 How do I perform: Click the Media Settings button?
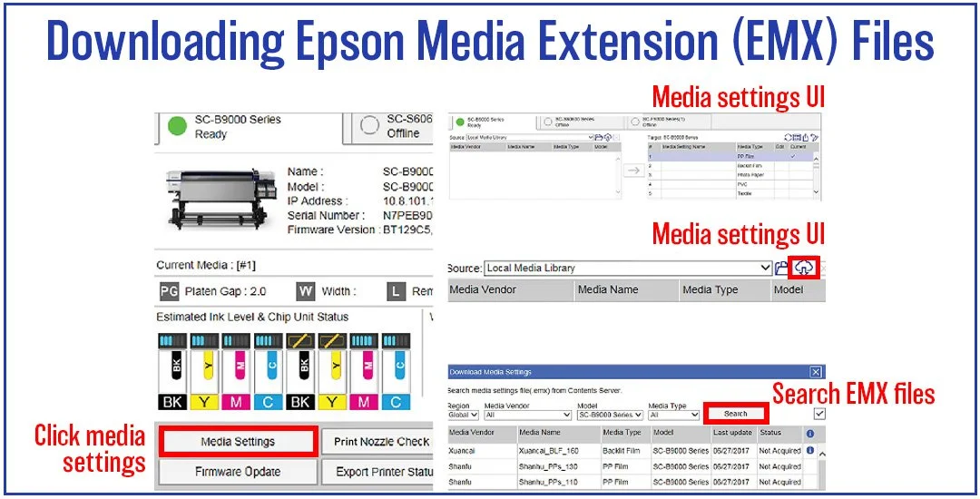(238, 442)
